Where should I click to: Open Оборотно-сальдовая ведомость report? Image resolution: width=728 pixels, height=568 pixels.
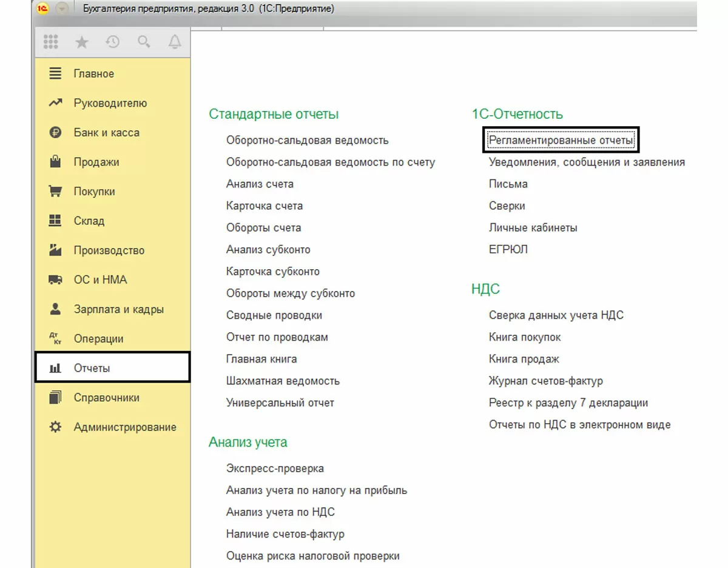[308, 141]
